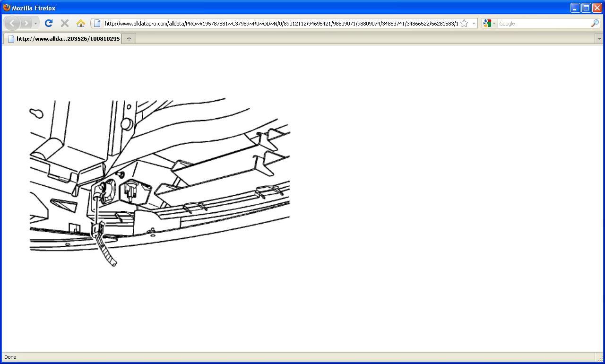Close the Mozilla Firefox window
Image resolution: width=605 pixels, height=364 pixels.
coord(597,8)
